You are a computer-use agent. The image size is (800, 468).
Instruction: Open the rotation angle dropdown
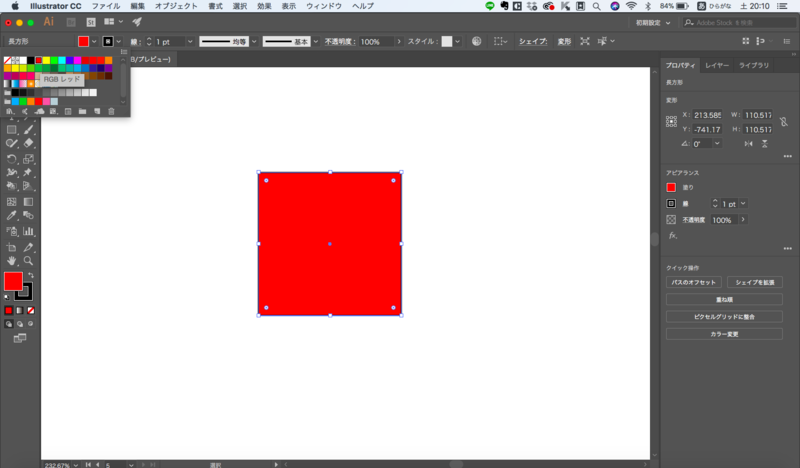tap(717, 144)
